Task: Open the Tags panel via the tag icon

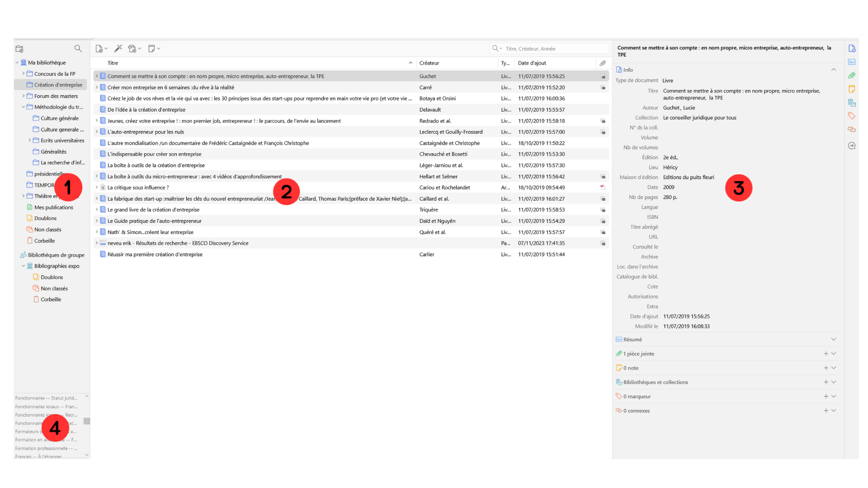Action: (x=852, y=116)
